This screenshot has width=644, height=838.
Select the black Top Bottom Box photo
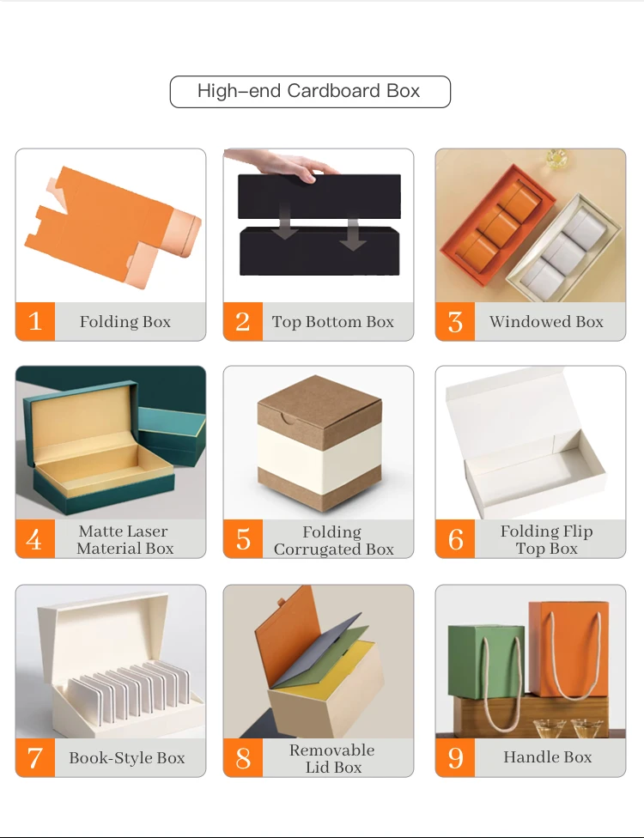point(319,226)
